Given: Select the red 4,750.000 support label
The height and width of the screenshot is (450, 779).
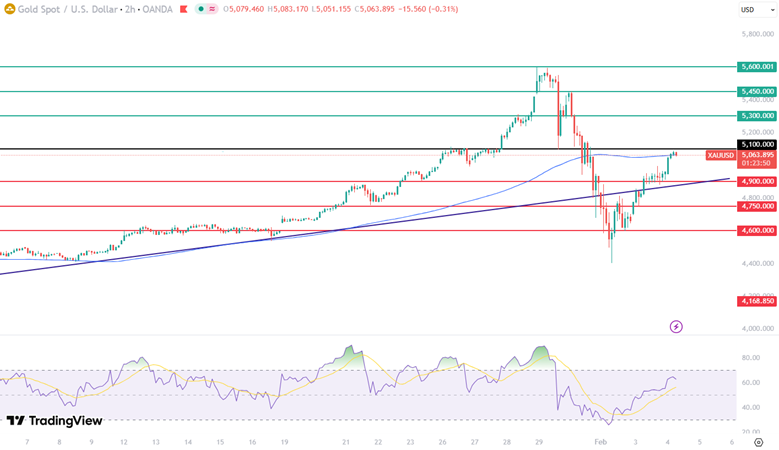Looking at the screenshot, I should tap(756, 206).
